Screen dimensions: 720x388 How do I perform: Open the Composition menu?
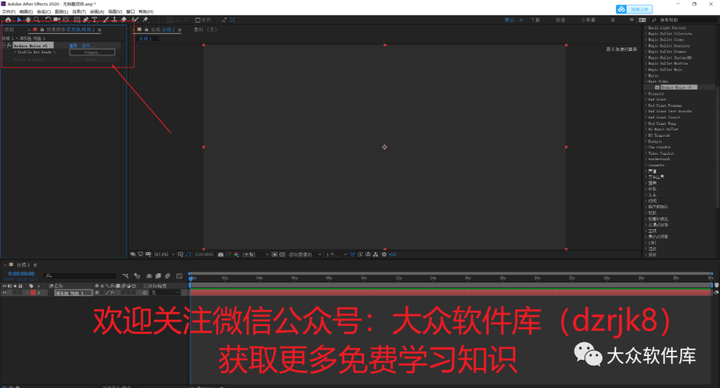(44, 11)
